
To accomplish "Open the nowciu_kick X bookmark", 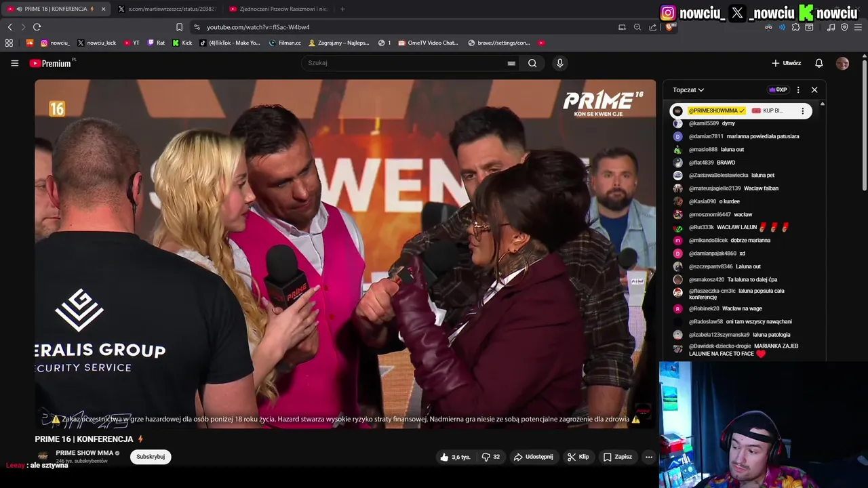I will click(96, 43).
